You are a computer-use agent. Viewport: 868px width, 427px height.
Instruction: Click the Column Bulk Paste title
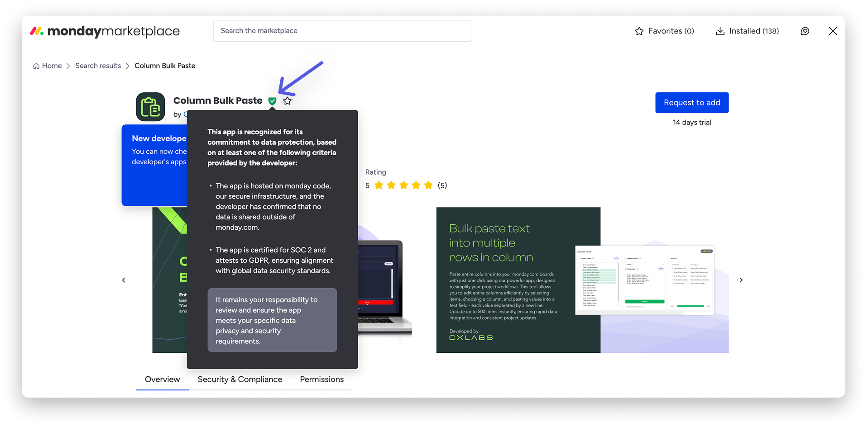[218, 100]
